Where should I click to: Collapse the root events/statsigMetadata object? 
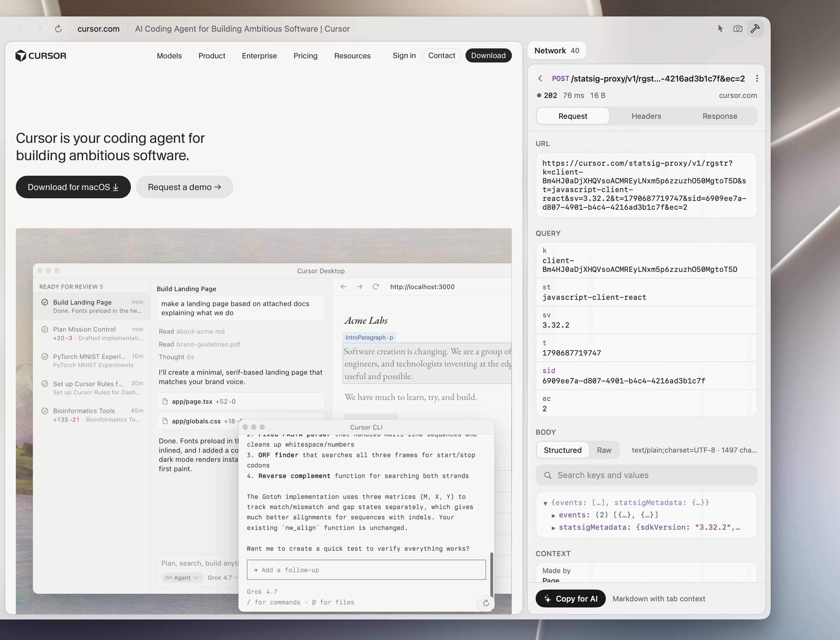pos(545,503)
